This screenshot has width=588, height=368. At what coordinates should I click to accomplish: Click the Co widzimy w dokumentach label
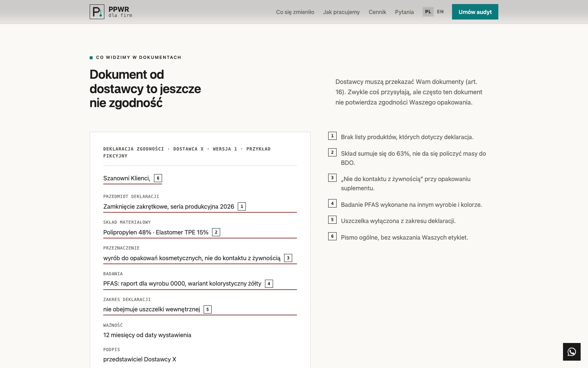click(x=139, y=57)
